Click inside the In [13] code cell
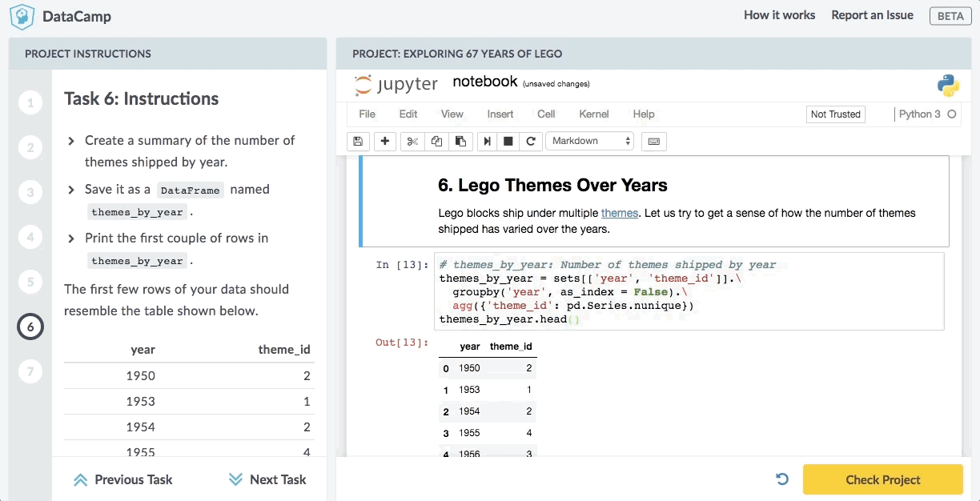980x501 pixels. (689, 291)
